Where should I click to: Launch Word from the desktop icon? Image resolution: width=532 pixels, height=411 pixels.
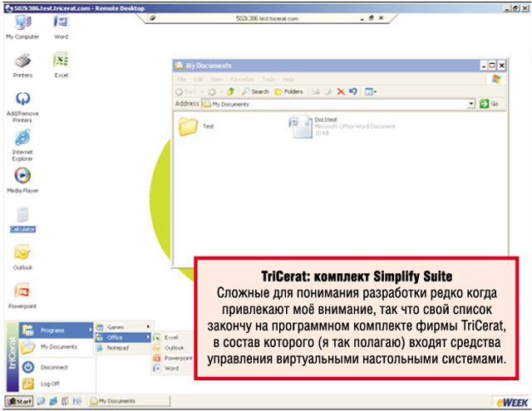coord(61,27)
